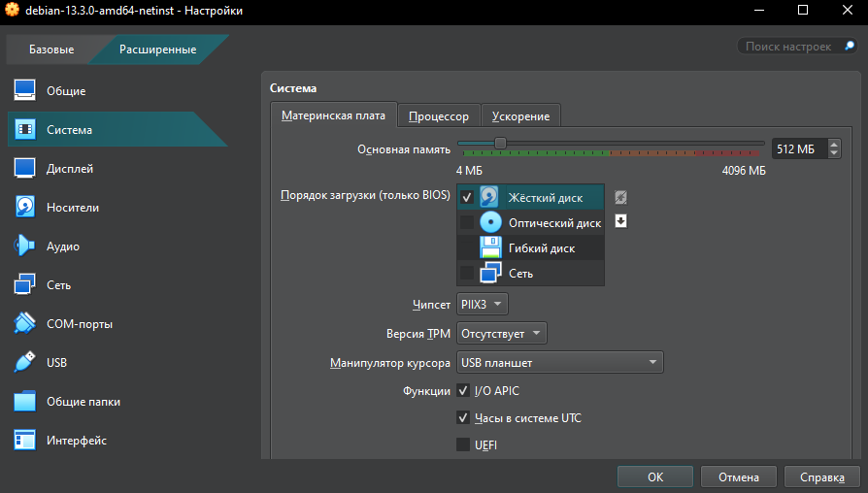Expand the Манипулятор курсора dropdown
The height and width of the screenshot is (493, 868).
point(560,363)
